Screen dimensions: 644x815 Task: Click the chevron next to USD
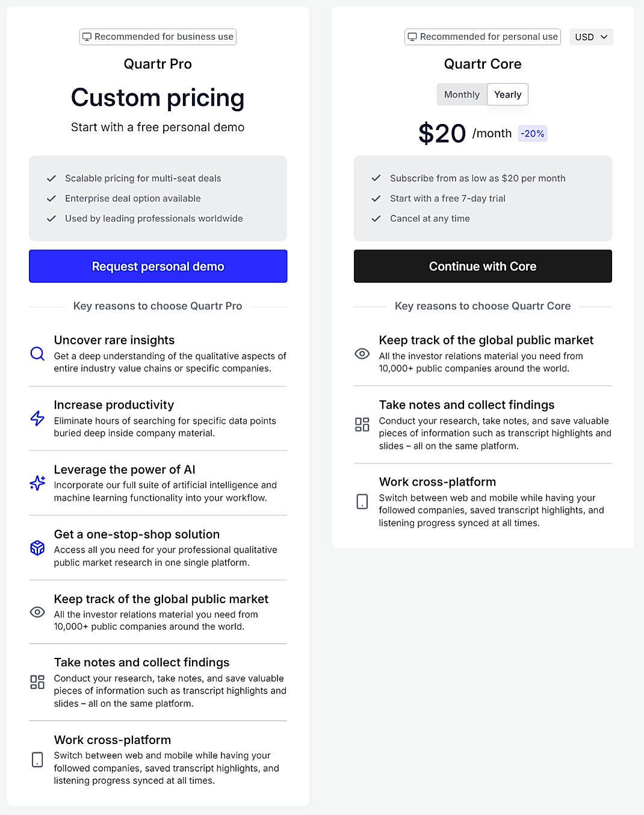click(604, 37)
